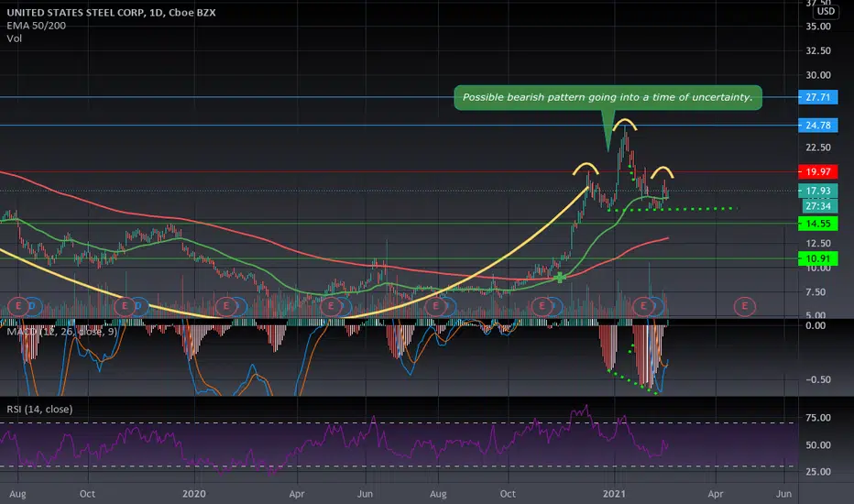Click the 27.71 blue price label
This screenshot has height=504, width=854.
pyautogui.click(x=818, y=97)
